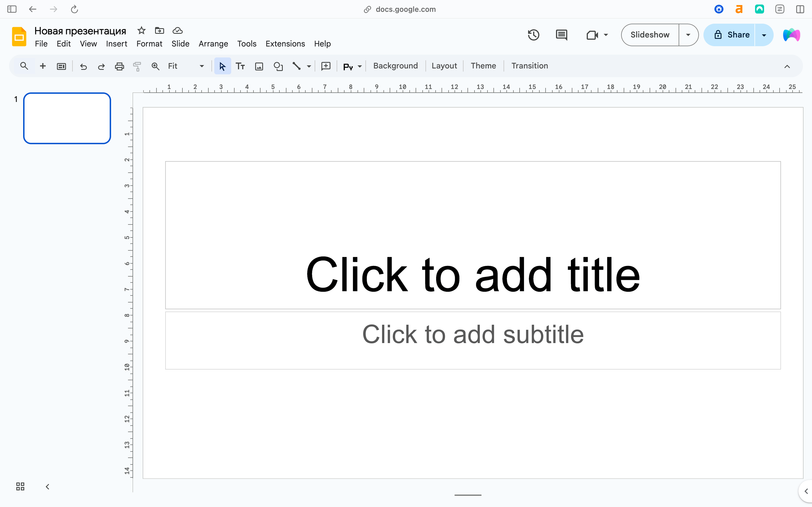Click the insert image icon
The image size is (812, 507).
point(259,66)
